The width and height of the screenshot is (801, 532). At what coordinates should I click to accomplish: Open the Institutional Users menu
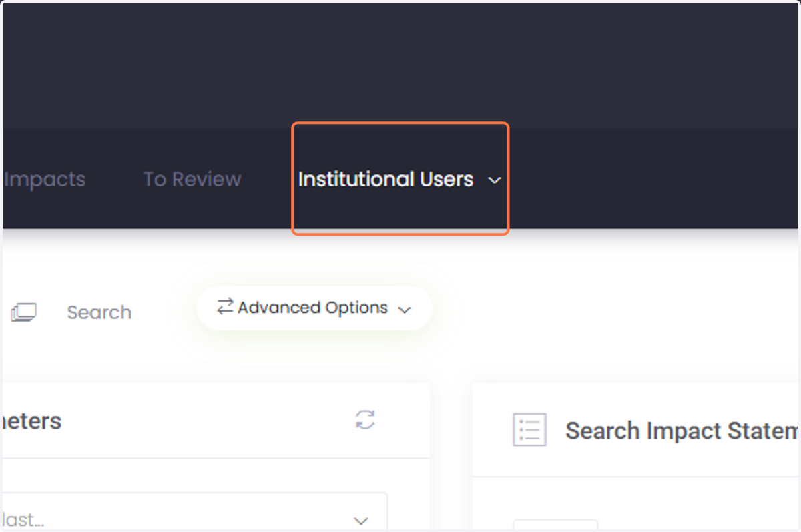click(400, 179)
